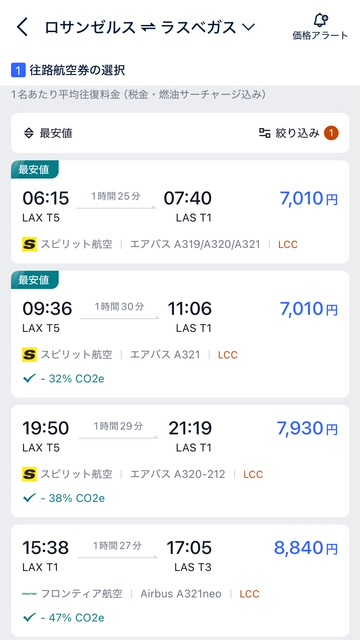
Task: Tap Frontier Airlines logo on 15:38 flight
Action: 29,594
